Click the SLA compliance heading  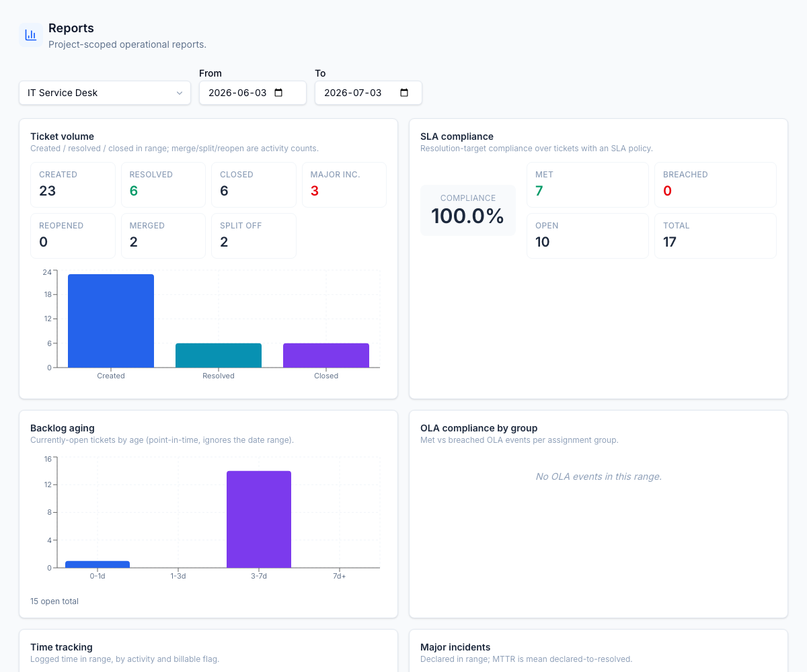[457, 136]
